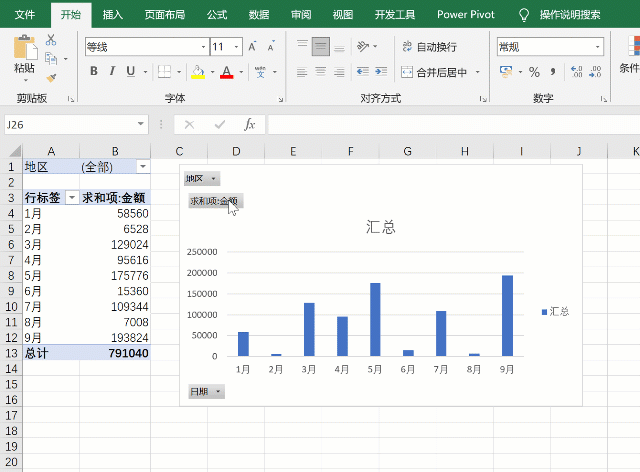Open borders dropdown arrow

tap(179, 72)
